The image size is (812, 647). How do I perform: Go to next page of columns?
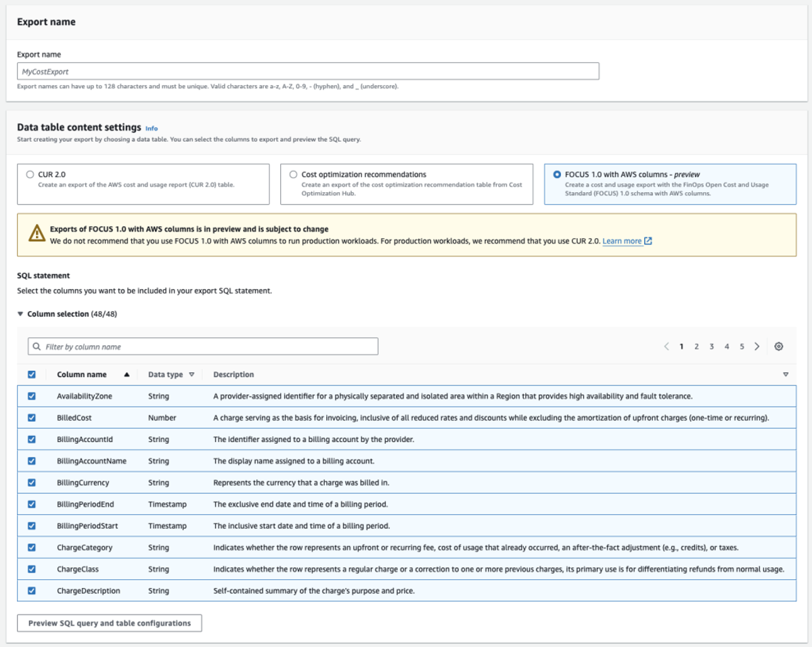pos(757,347)
